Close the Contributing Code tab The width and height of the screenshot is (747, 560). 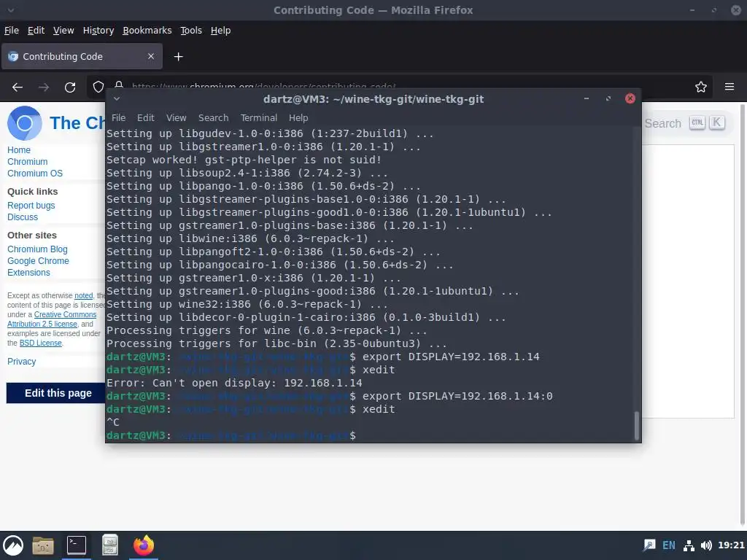(x=151, y=56)
